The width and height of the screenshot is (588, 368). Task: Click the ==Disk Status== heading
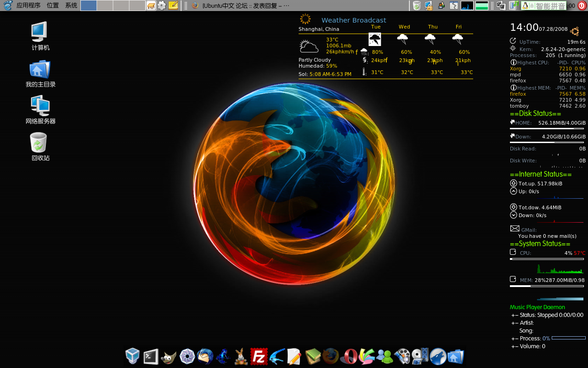point(536,114)
